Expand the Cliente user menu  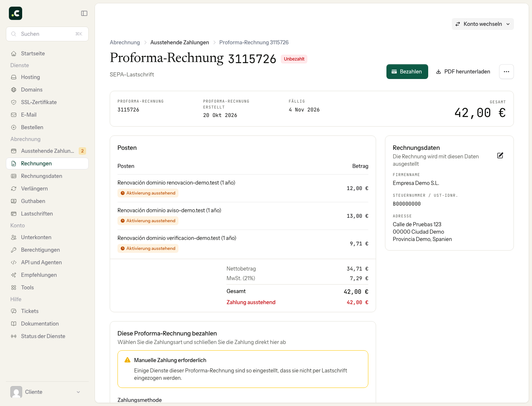point(47,392)
